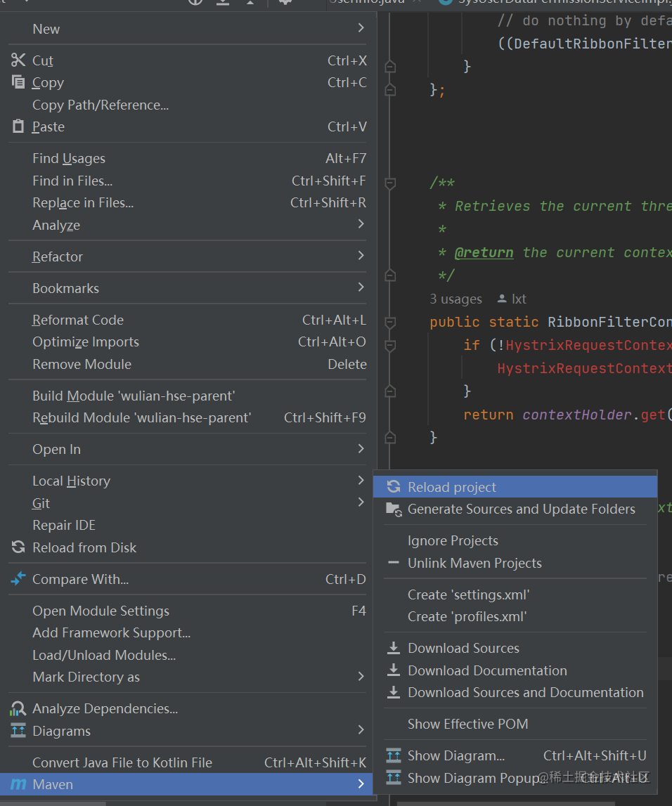Click the Cut scissors icon
672x806 pixels.
(x=18, y=60)
